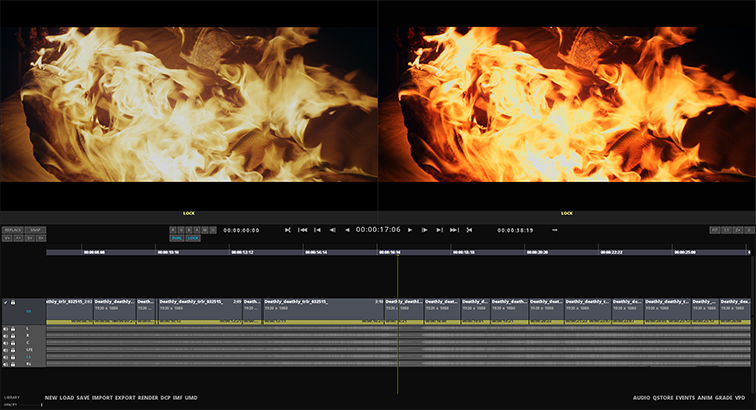Lock the C audio track
Viewport: 756px width, 410px height.
[x=13, y=343]
